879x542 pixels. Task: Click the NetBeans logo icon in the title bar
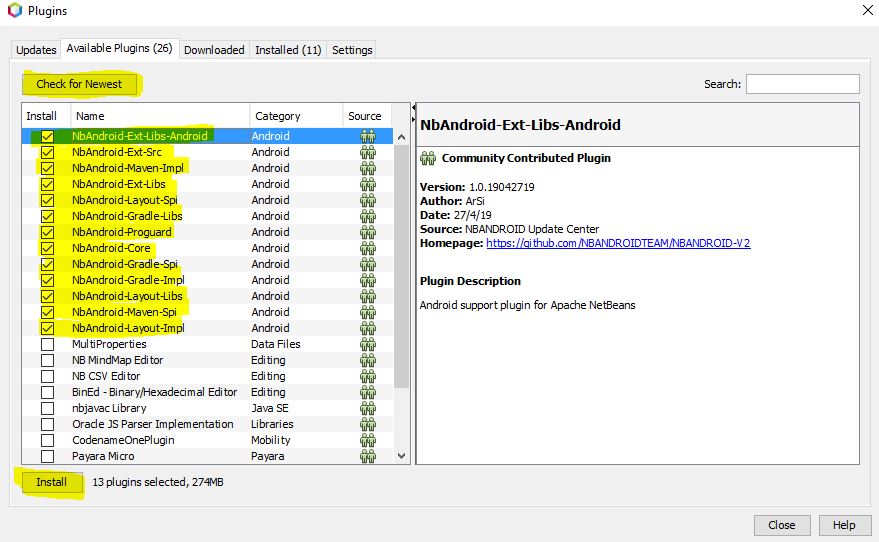15,10
